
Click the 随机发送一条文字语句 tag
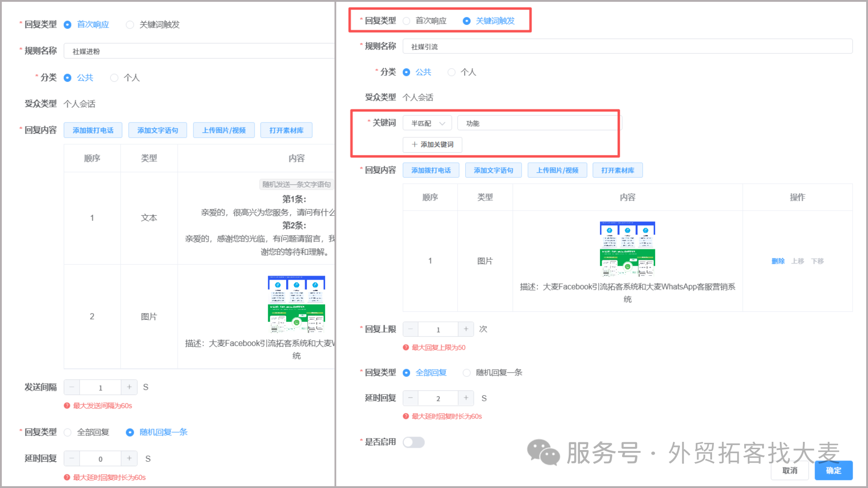pyautogui.click(x=297, y=184)
